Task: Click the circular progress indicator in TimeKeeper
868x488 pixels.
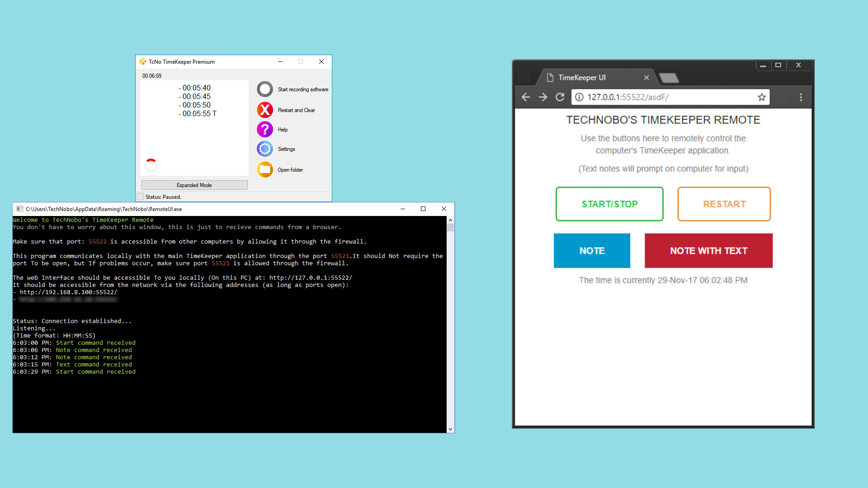Action: click(151, 165)
